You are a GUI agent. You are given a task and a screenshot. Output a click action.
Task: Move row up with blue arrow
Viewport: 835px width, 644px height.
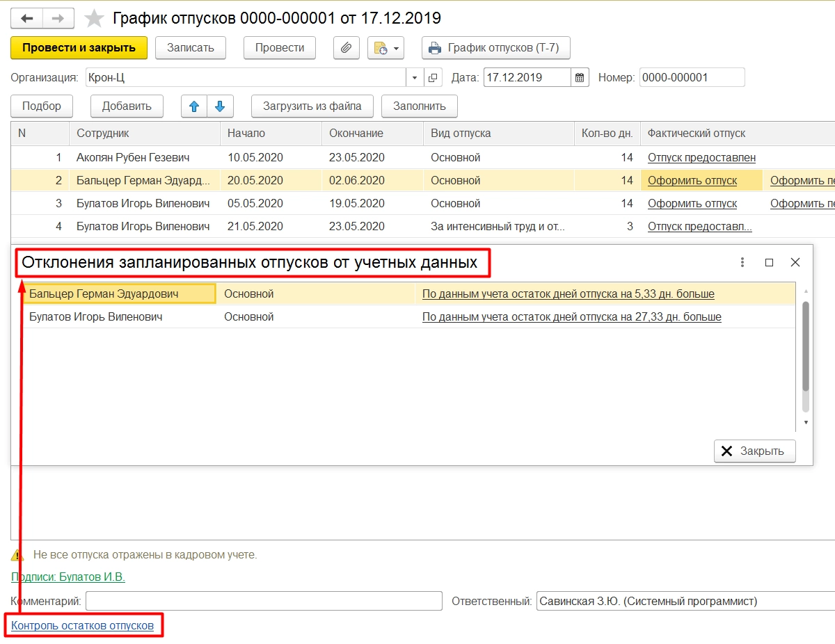tap(194, 106)
